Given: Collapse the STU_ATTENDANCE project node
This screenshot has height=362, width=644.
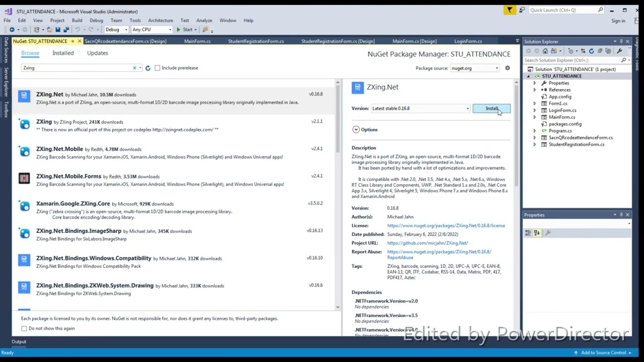Looking at the screenshot, I should point(528,76).
